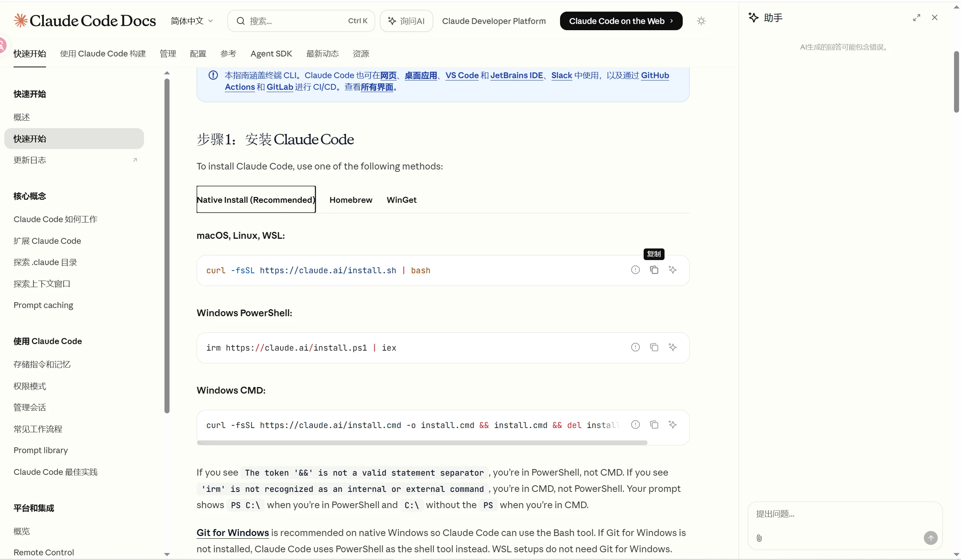Report issue on the Windows CMD code block
The width and height of the screenshot is (961, 560).
pos(636,425)
